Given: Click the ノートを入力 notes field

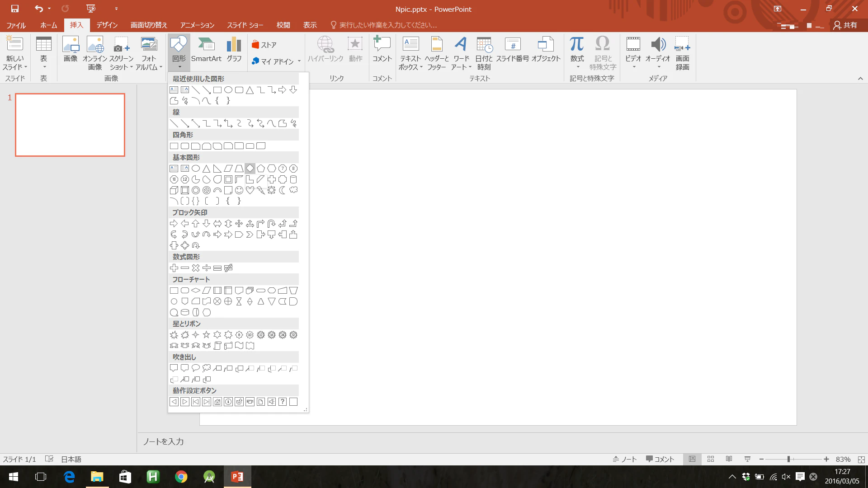Looking at the screenshot, I should pyautogui.click(x=502, y=441).
